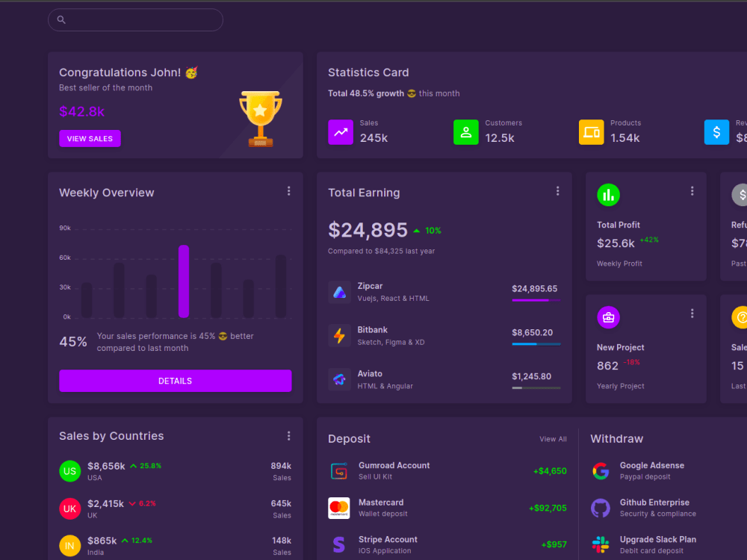Open Total Earning three-dot menu
The image size is (747, 560).
[x=557, y=191]
